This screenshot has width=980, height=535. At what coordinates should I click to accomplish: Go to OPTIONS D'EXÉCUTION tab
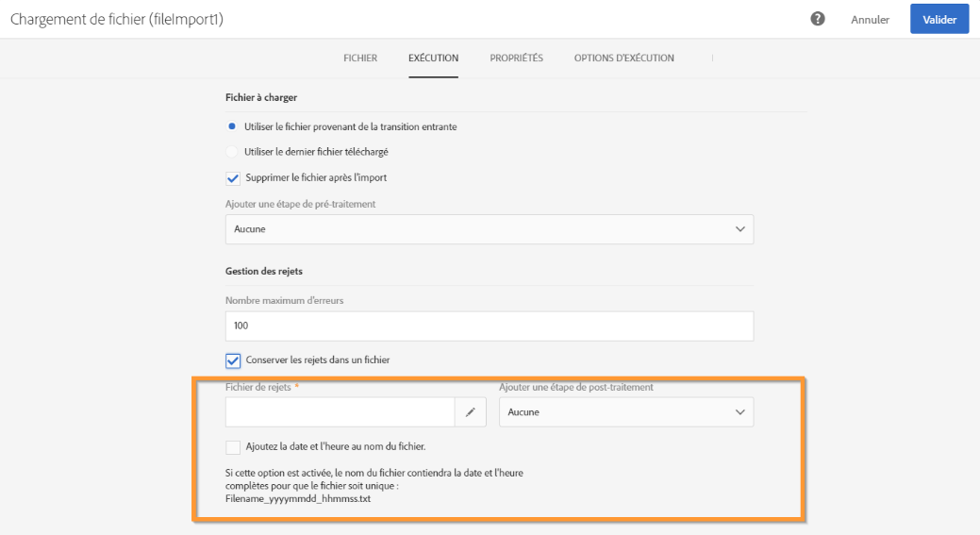pos(623,59)
